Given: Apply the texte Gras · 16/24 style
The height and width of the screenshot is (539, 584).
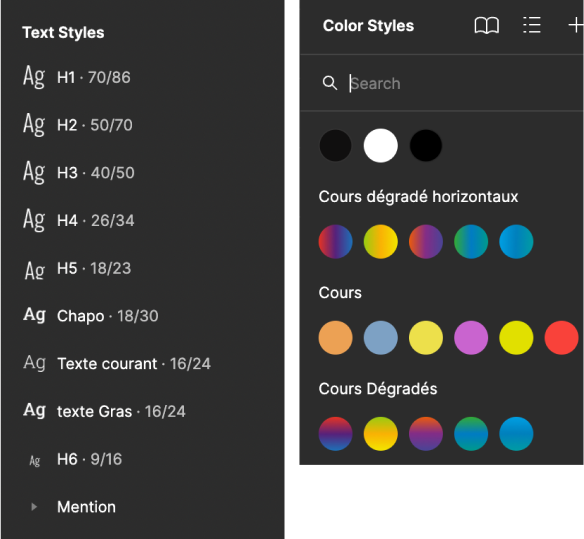Looking at the screenshot, I should click(x=104, y=411).
